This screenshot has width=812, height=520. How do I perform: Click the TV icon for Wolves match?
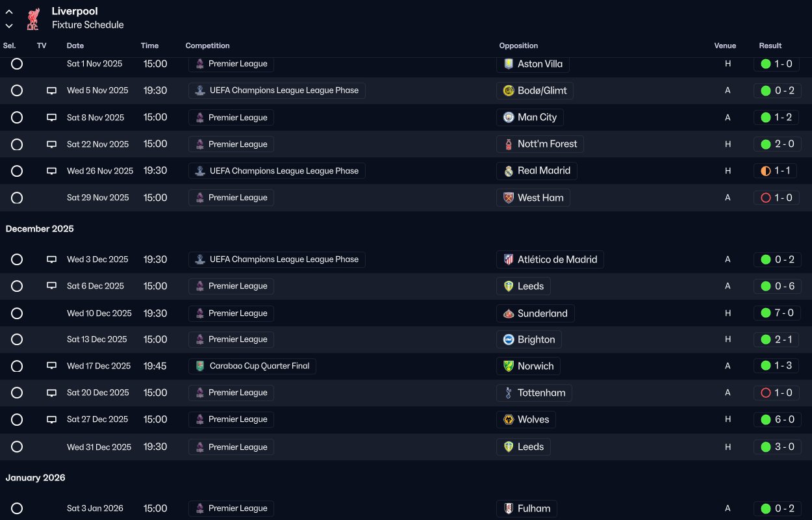click(x=52, y=419)
